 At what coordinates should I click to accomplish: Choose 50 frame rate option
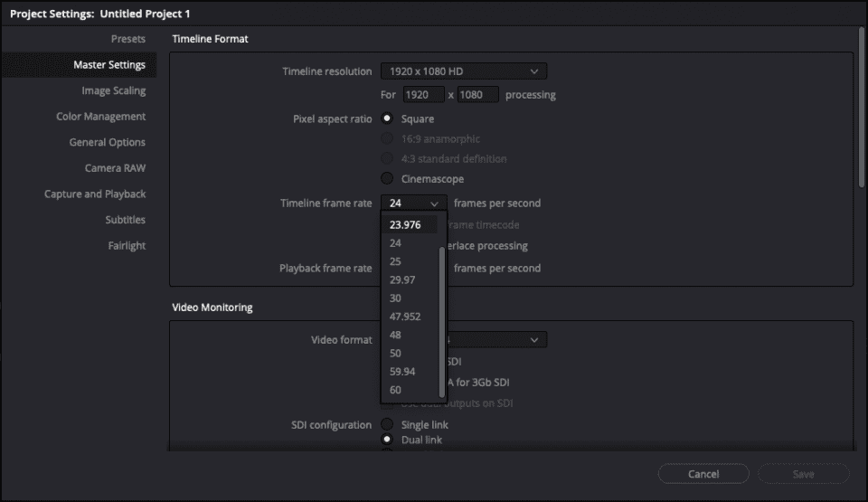coord(410,353)
